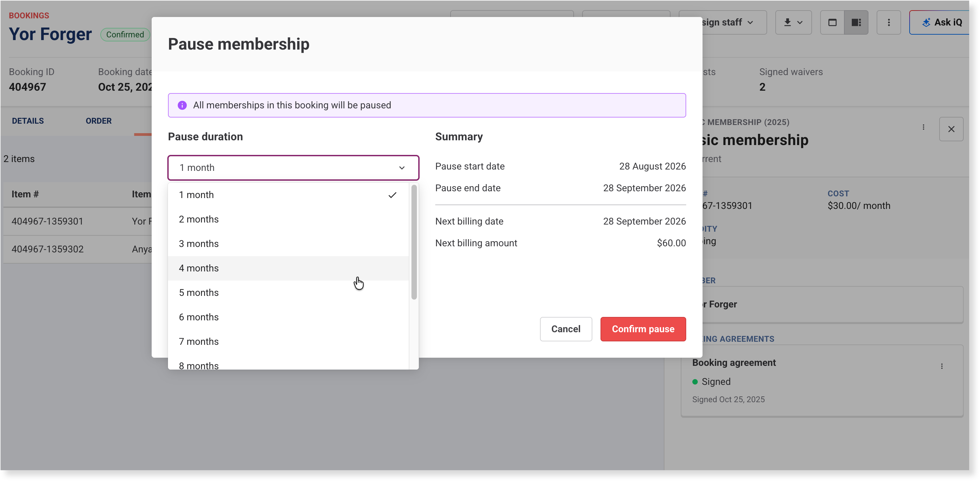Switch to full-width view layout icon
This screenshot has width=980, height=481.
(x=832, y=22)
